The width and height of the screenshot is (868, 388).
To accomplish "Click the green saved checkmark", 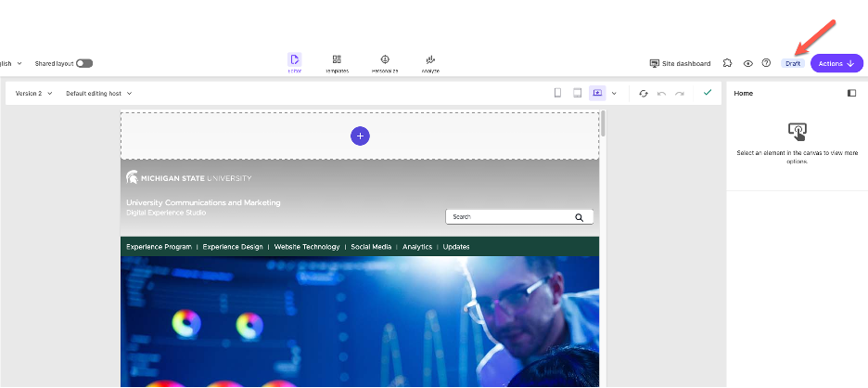I will point(707,93).
